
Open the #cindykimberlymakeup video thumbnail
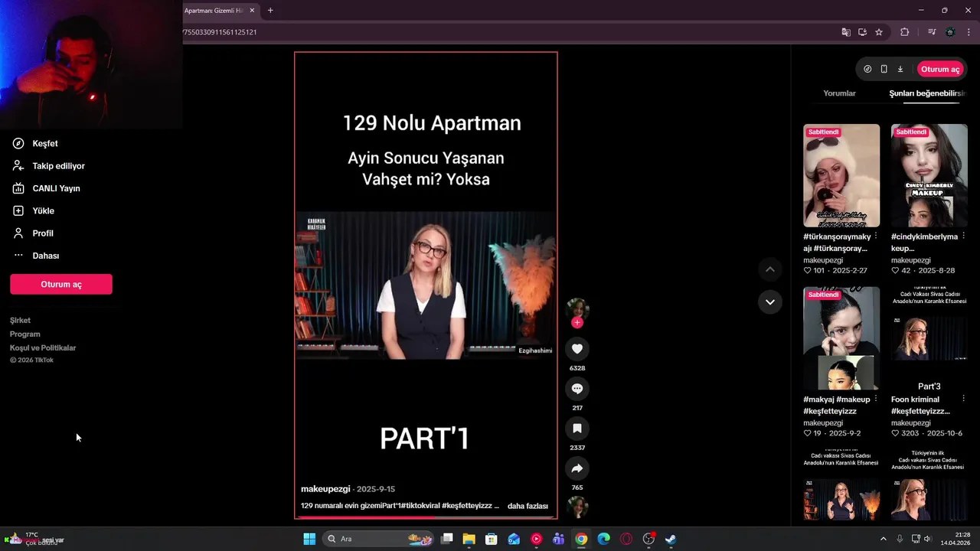coord(929,175)
